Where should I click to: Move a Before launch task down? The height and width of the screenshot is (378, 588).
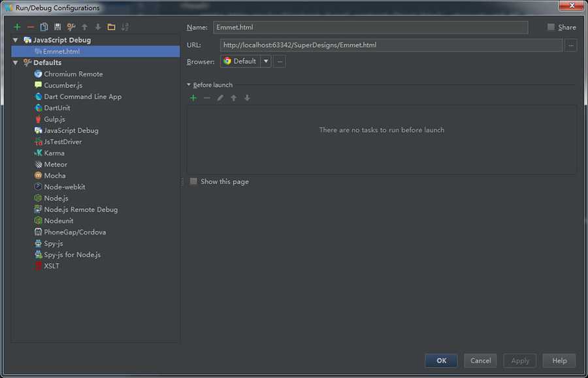247,98
